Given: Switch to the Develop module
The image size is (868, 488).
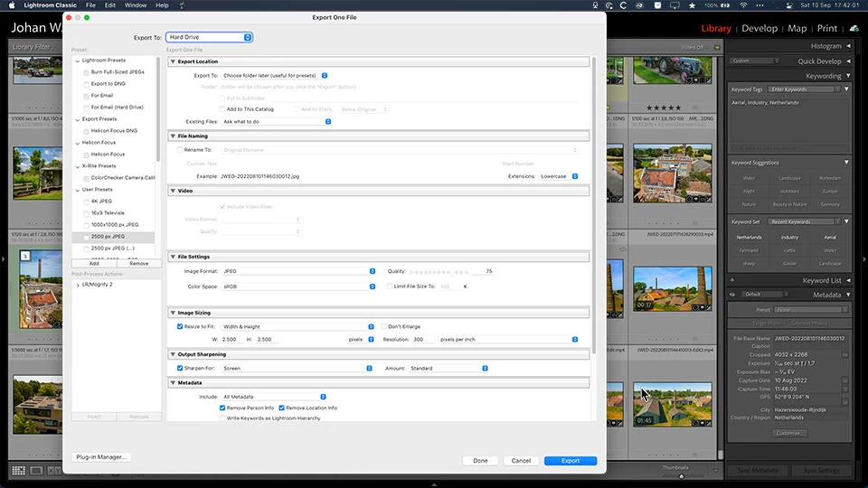Looking at the screenshot, I should tap(759, 28).
